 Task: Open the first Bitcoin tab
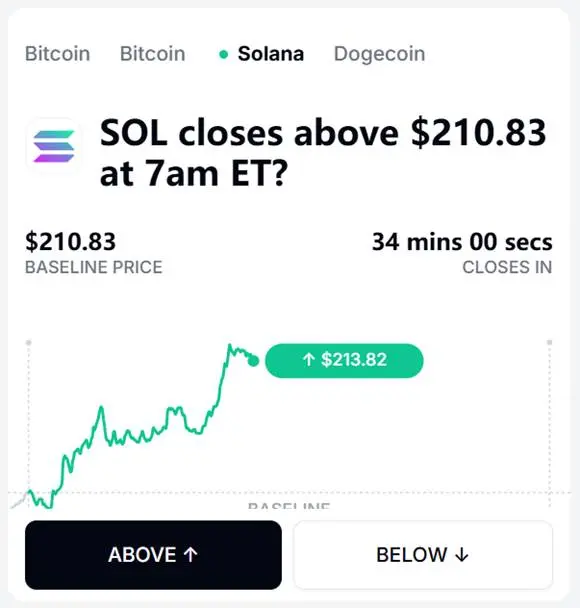pyautogui.click(x=57, y=54)
